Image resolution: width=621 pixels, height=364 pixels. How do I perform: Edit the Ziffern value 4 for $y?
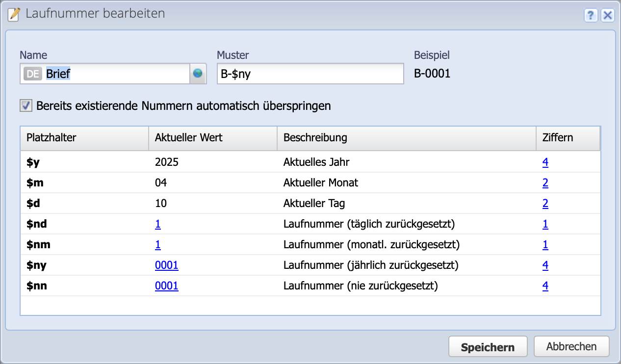(545, 162)
